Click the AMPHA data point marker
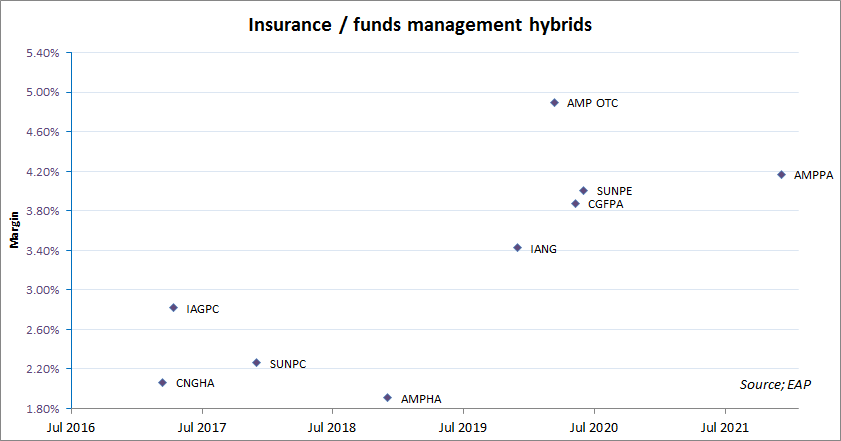This screenshot has height=441, width=841. pyautogui.click(x=387, y=398)
